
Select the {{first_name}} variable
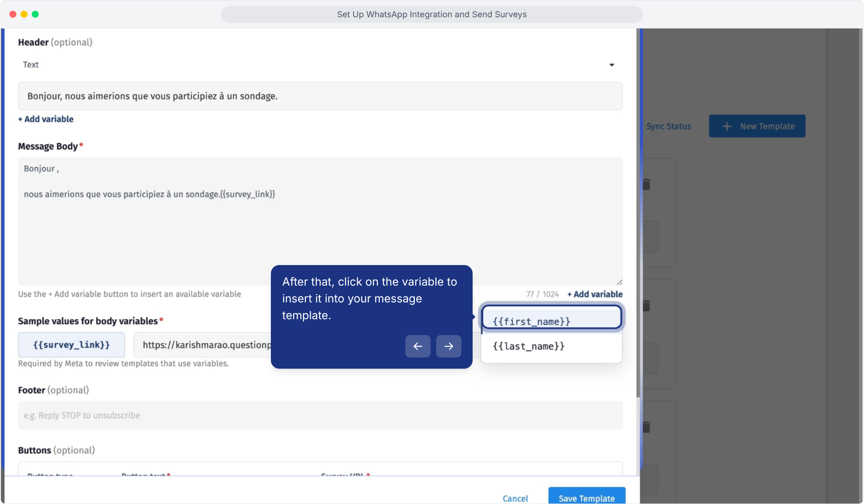coord(552,318)
